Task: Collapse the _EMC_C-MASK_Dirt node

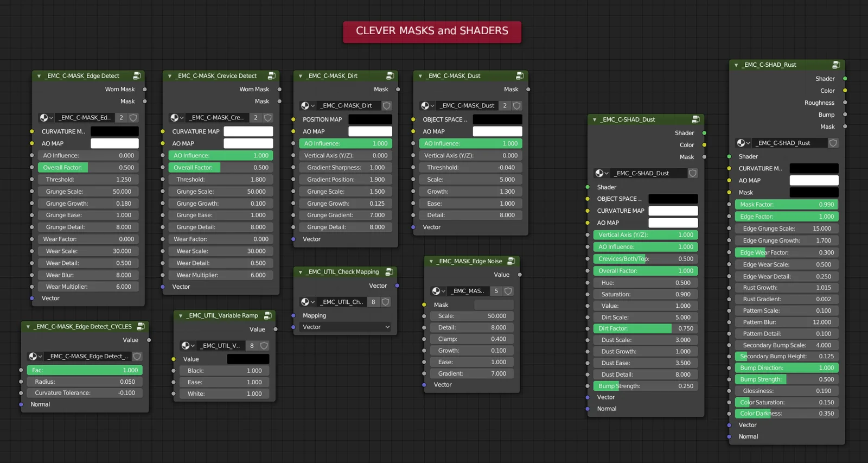Action: (300, 76)
